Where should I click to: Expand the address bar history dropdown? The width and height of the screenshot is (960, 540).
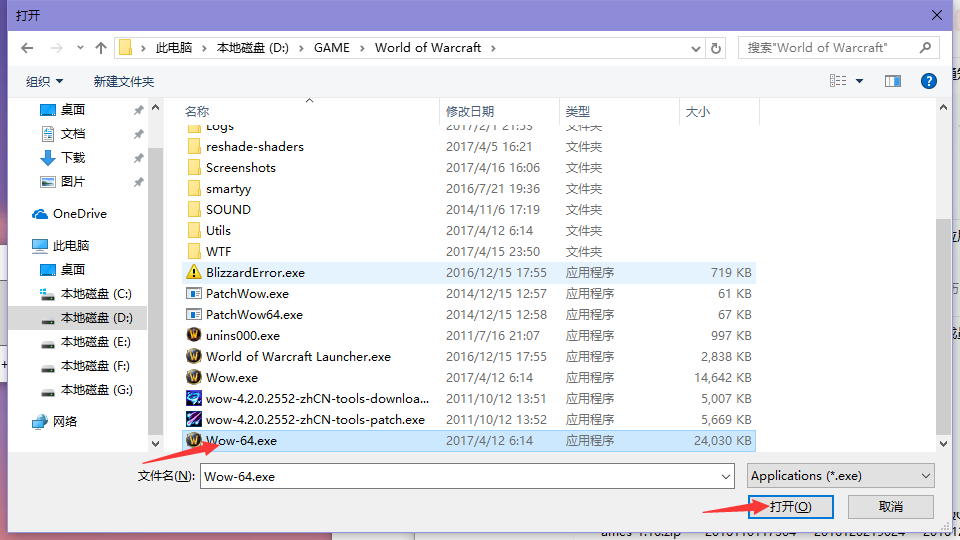pyautogui.click(x=696, y=48)
